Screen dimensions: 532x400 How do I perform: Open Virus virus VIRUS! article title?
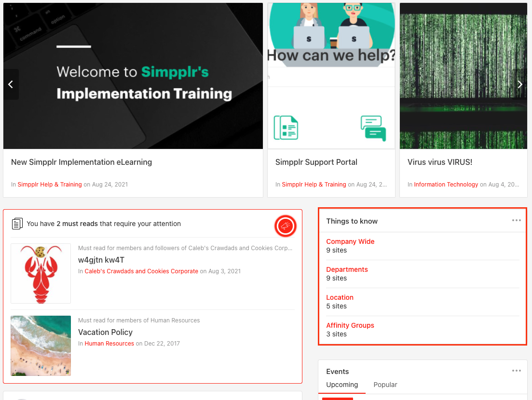(x=440, y=162)
